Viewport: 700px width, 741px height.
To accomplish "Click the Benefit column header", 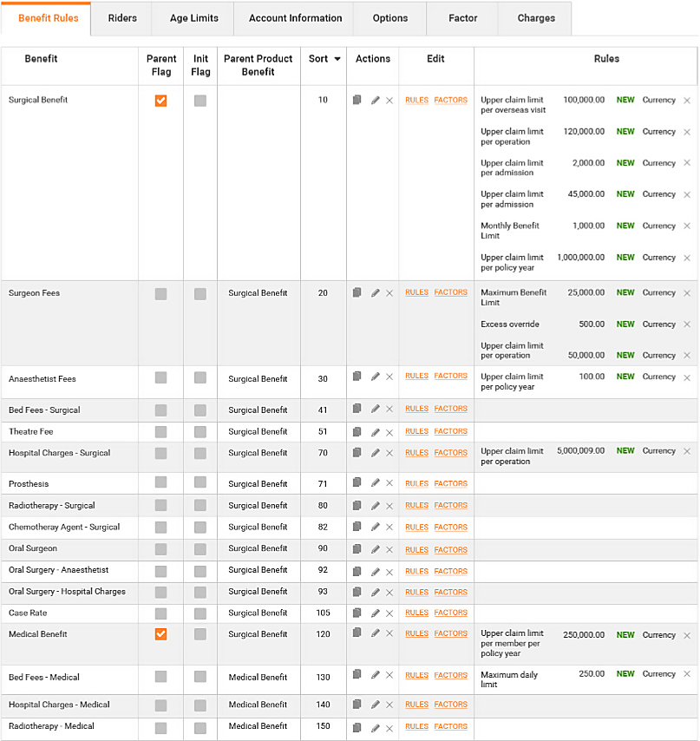I will [42, 59].
